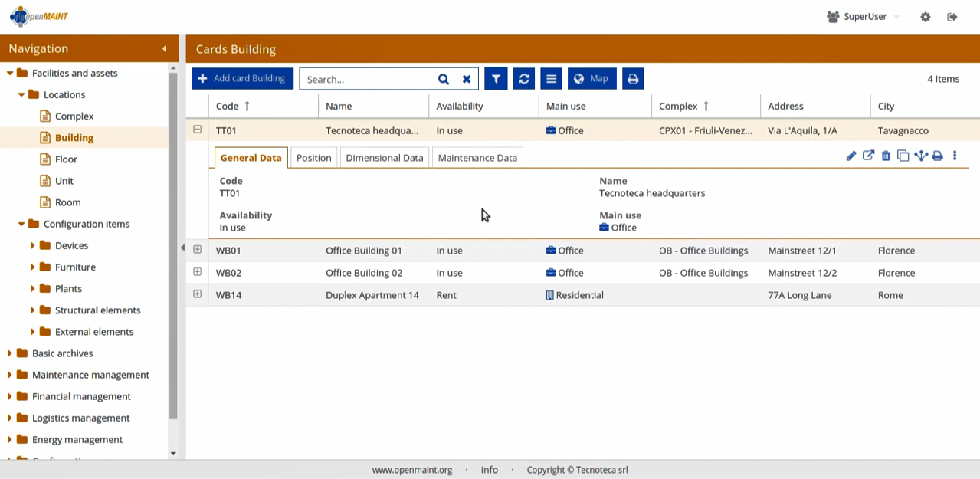Expand the Maintenance management tree node
Image resolution: width=980 pixels, height=479 pixels.
[x=10, y=375]
